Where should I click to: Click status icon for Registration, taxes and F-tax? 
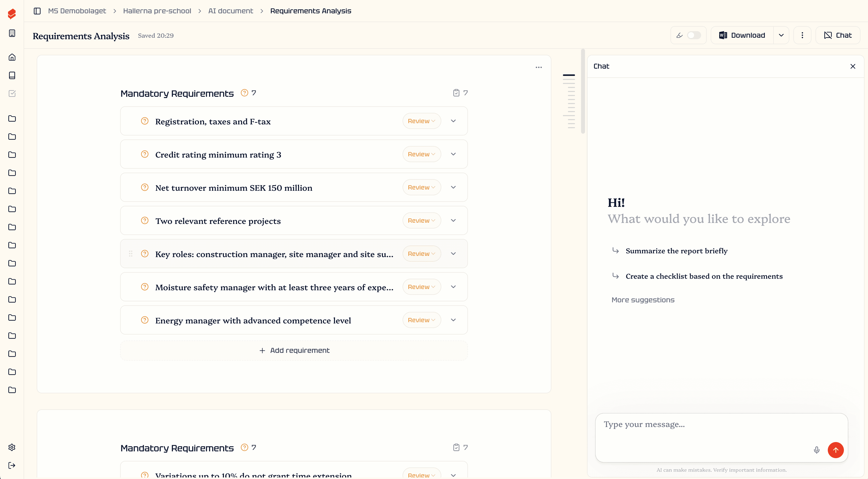click(144, 121)
